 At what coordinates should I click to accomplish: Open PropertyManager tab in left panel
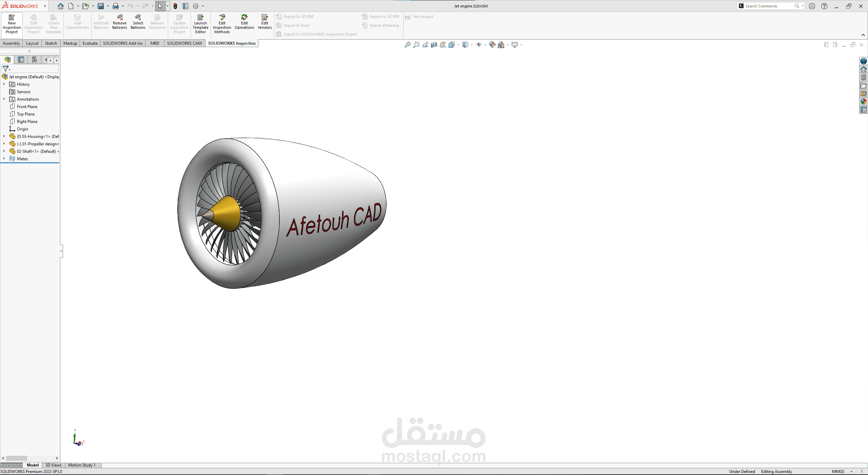tap(21, 60)
